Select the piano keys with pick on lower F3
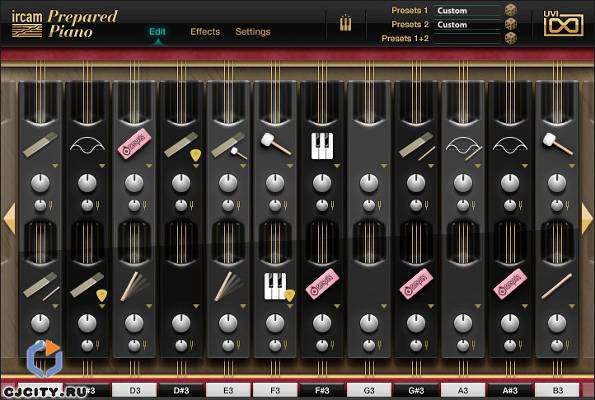Viewport: 595px width, 400px height. click(x=279, y=287)
